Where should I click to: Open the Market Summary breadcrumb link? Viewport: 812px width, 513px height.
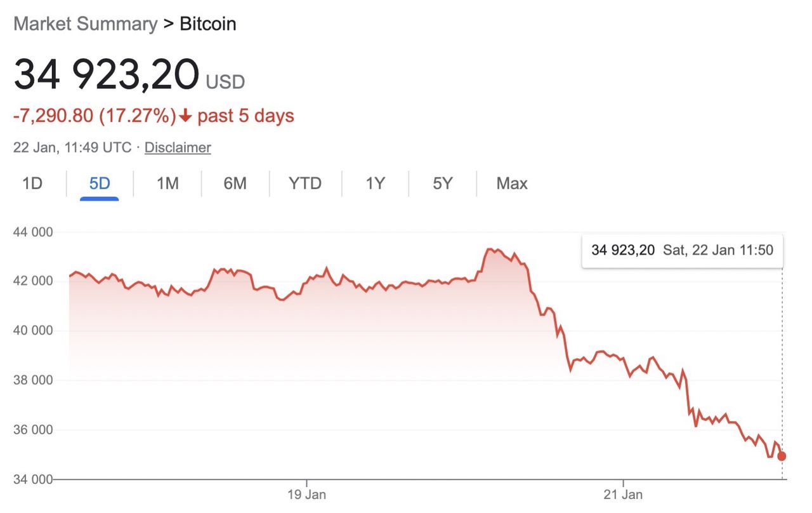(85, 24)
